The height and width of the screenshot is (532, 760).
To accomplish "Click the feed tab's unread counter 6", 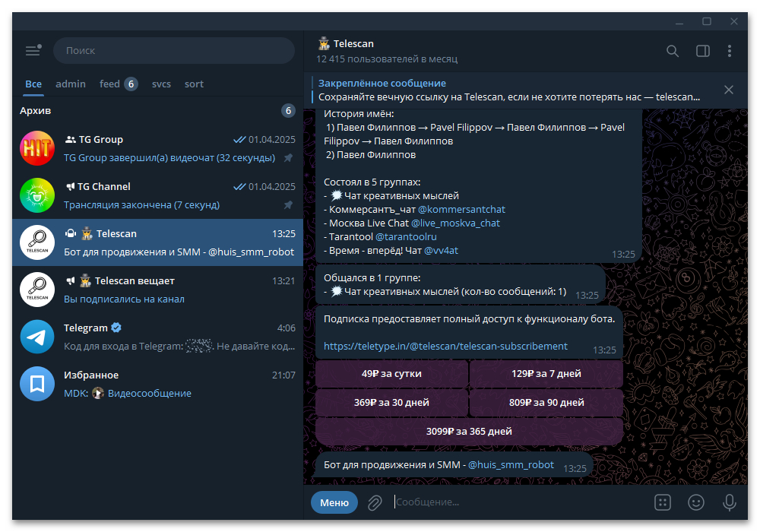I will [131, 84].
